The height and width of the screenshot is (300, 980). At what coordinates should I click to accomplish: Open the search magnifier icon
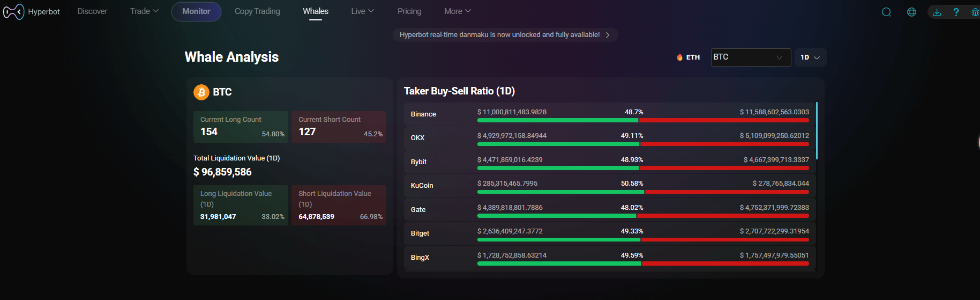pos(886,12)
